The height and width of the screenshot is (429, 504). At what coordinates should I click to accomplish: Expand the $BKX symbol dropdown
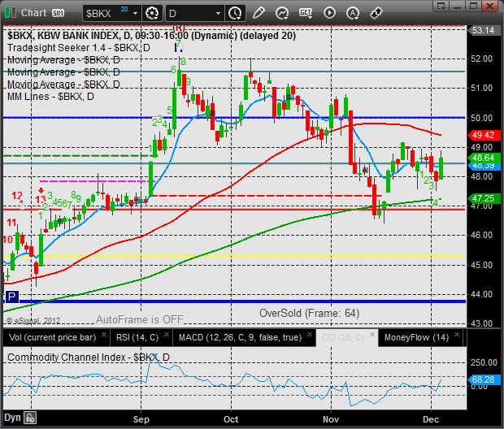point(135,14)
